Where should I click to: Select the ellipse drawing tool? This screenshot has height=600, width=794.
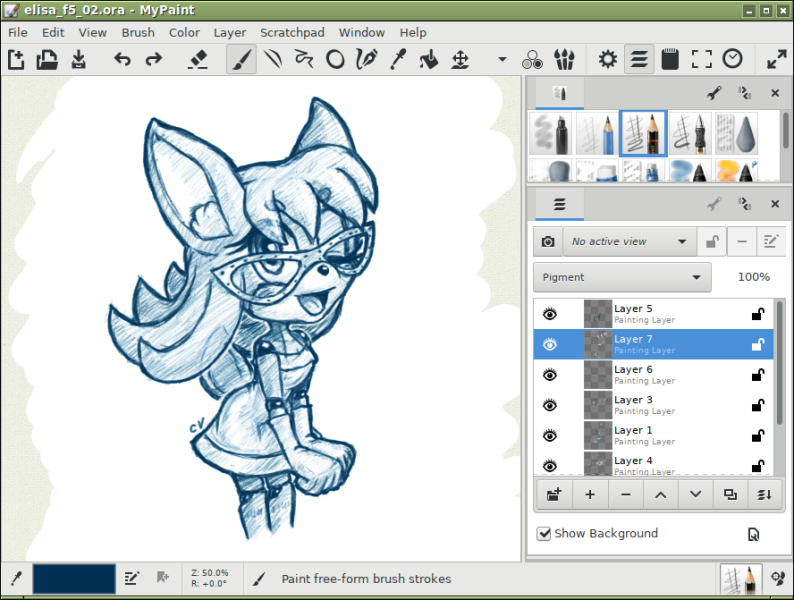[x=335, y=59]
